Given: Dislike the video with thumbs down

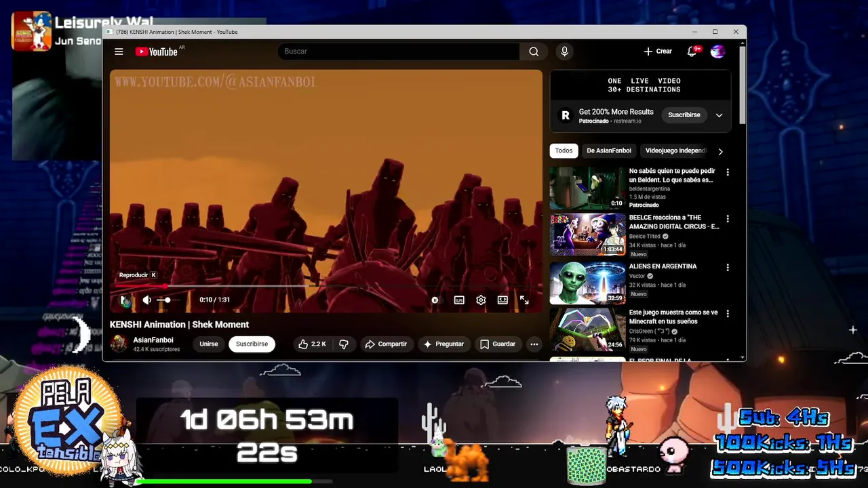Looking at the screenshot, I should (344, 344).
